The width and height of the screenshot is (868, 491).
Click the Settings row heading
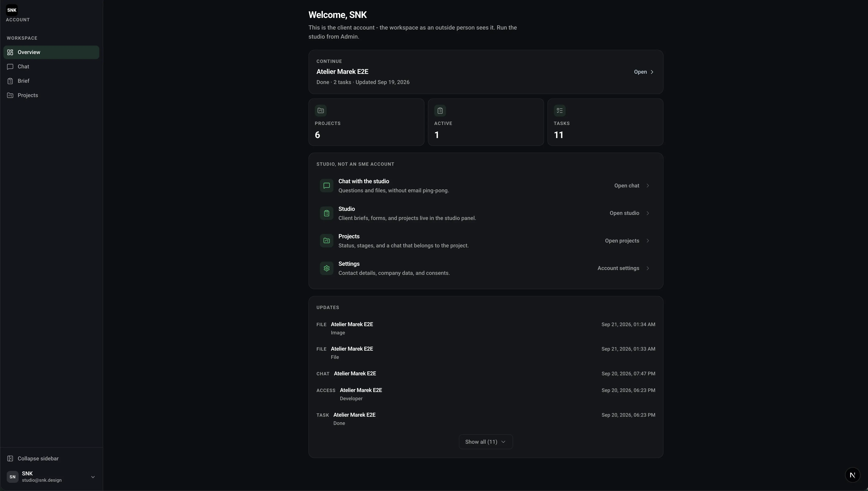(x=349, y=264)
